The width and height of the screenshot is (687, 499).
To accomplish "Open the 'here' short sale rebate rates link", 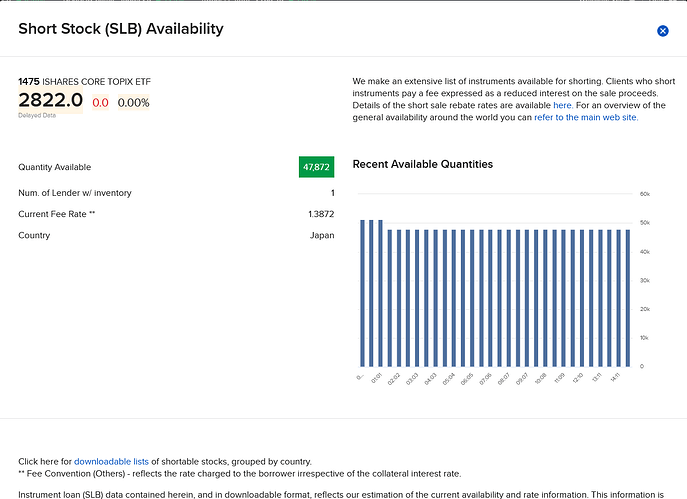I will pyautogui.click(x=563, y=105).
